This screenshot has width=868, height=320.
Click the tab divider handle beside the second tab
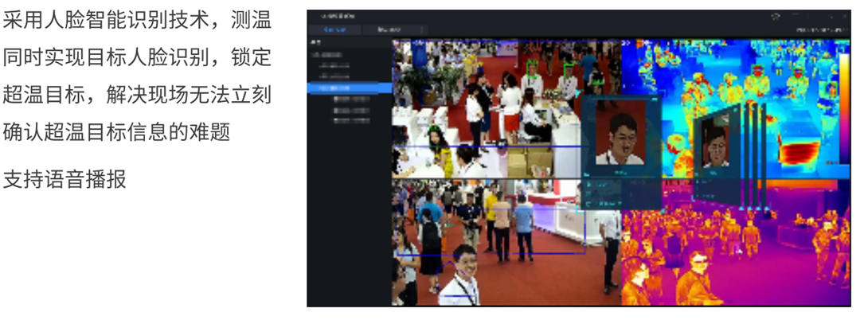pyautogui.click(x=423, y=30)
